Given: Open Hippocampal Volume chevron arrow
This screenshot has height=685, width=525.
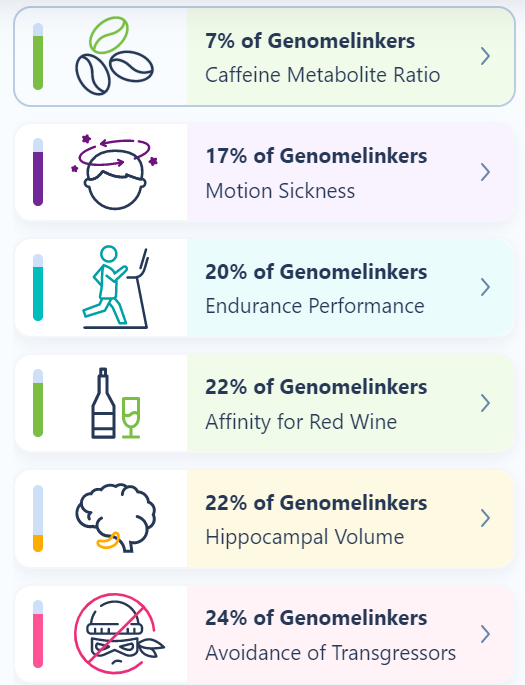Looking at the screenshot, I should click(485, 518).
